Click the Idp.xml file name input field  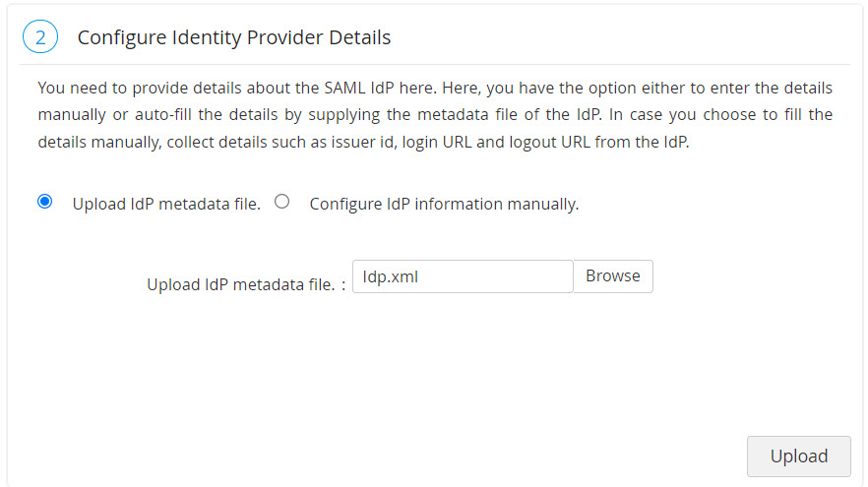coord(462,276)
